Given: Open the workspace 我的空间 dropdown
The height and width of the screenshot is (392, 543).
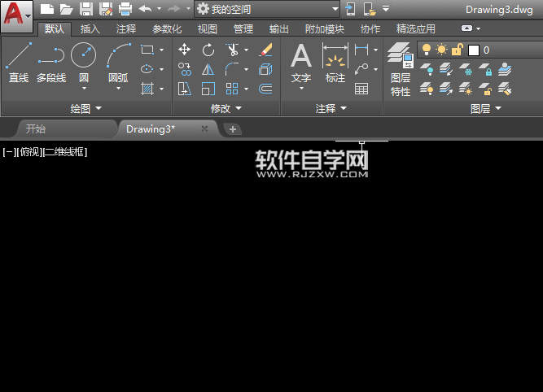Looking at the screenshot, I should (335, 9).
